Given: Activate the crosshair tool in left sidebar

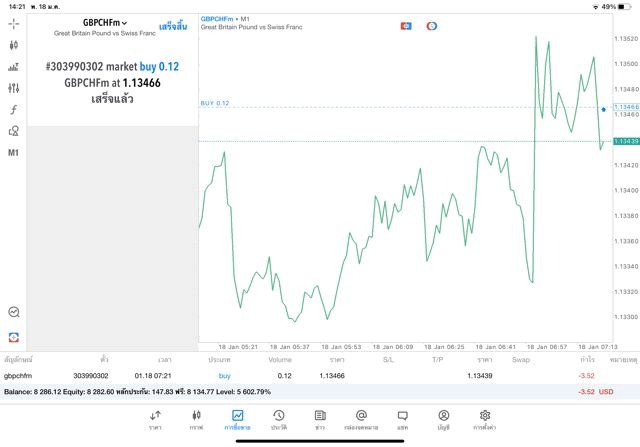Looking at the screenshot, I should pos(13,23).
